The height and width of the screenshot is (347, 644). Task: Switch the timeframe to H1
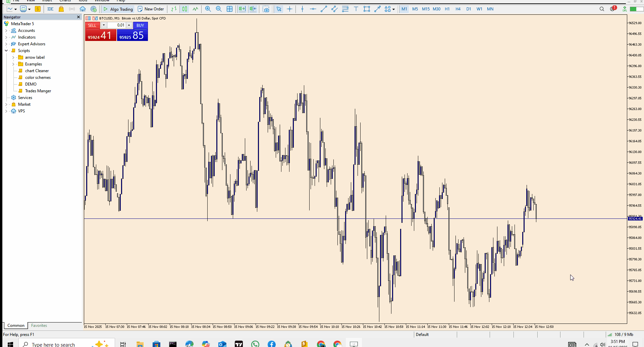click(x=447, y=9)
